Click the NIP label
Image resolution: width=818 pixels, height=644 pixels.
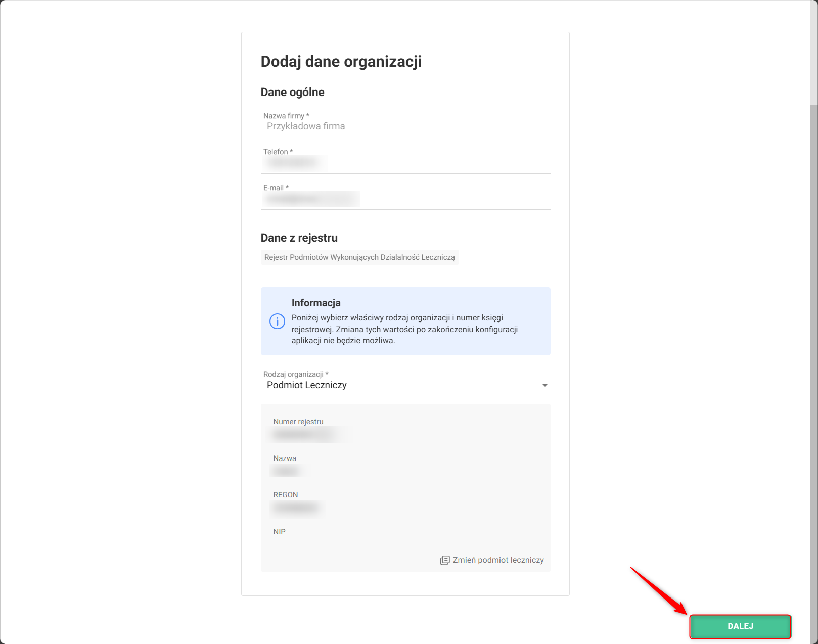[x=280, y=532]
